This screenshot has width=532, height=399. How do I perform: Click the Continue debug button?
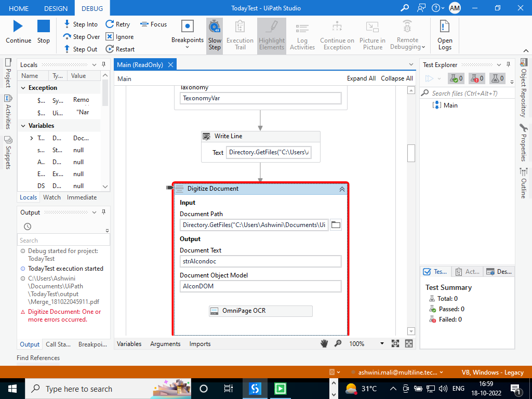click(18, 32)
